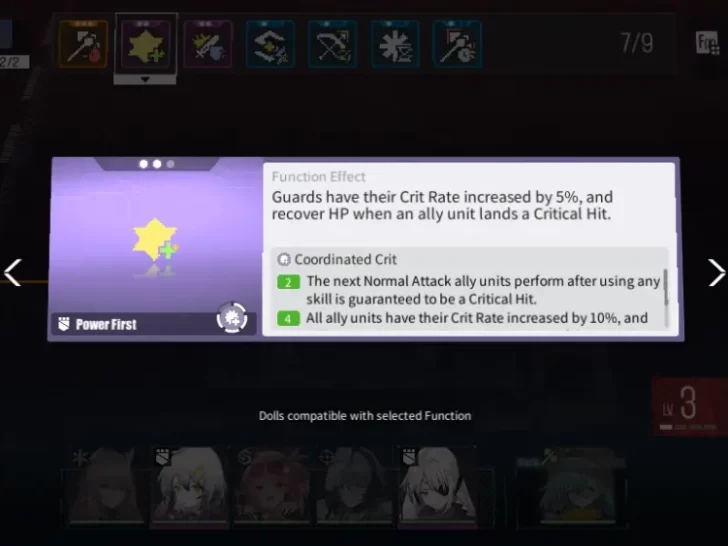Open the Coordinated Crit set header
Image resolution: width=728 pixels, height=546 pixels.
[x=345, y=259]
